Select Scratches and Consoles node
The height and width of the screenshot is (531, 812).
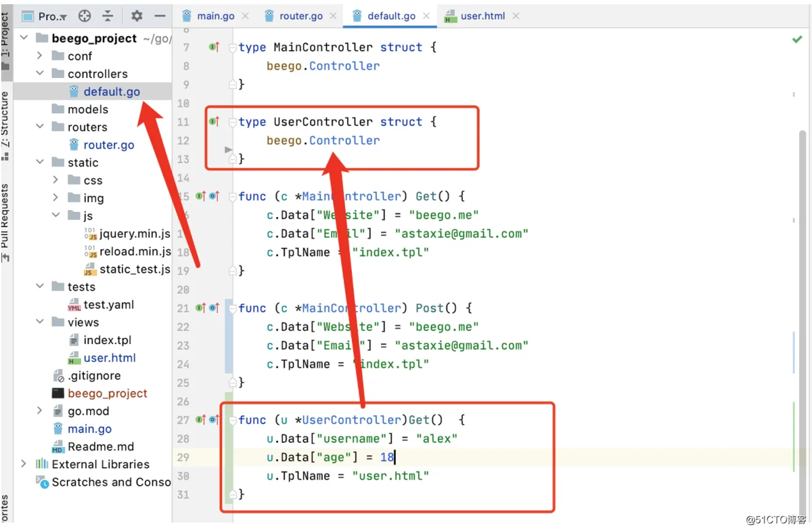point(111,482)
